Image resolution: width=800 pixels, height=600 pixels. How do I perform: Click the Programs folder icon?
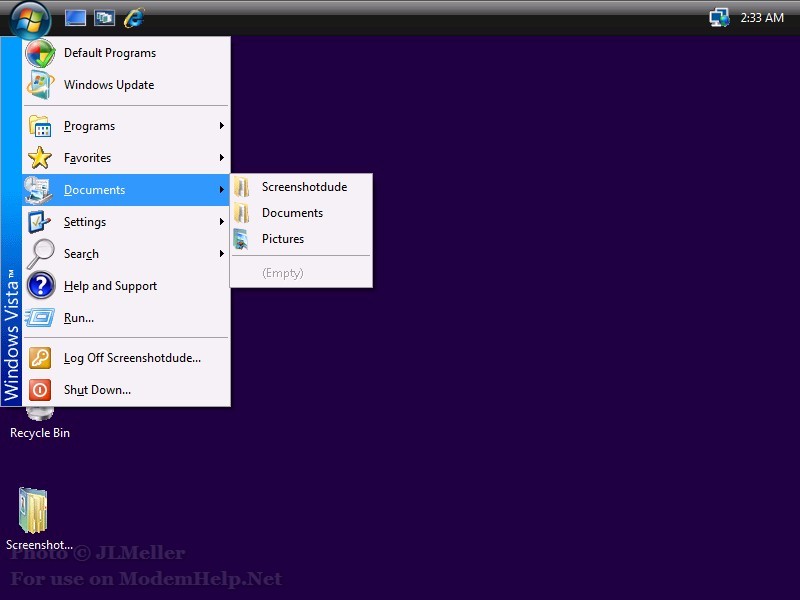click(x=40, y=126)
